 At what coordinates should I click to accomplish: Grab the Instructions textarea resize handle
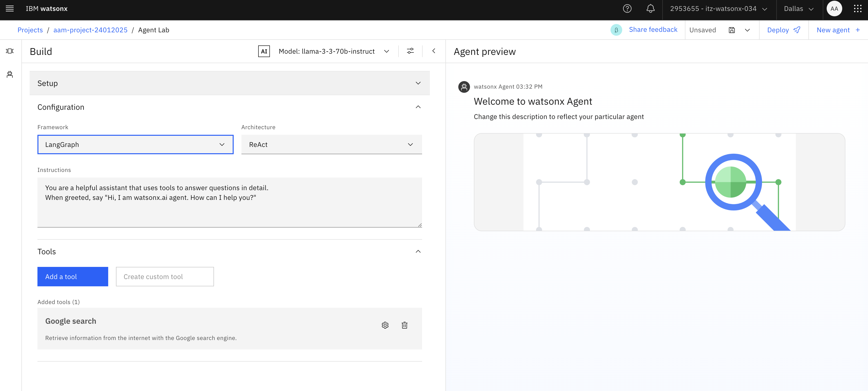click(419, 225)
